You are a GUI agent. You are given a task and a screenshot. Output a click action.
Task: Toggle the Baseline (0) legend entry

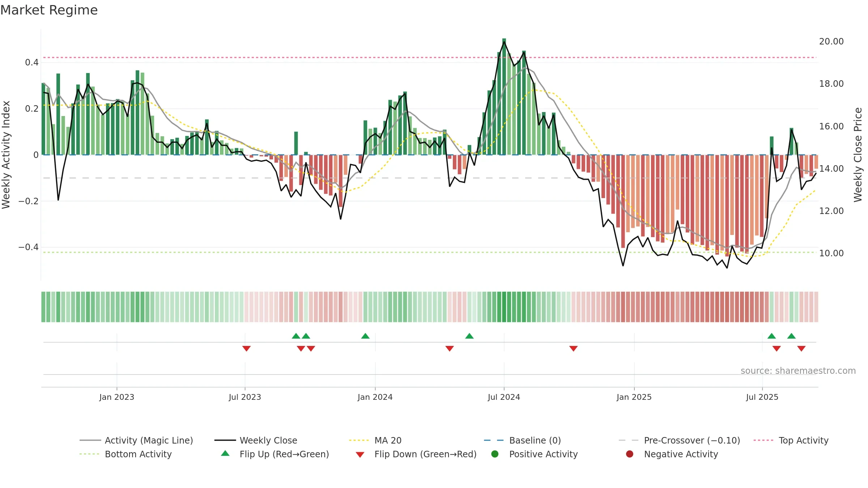click(522, 440)
